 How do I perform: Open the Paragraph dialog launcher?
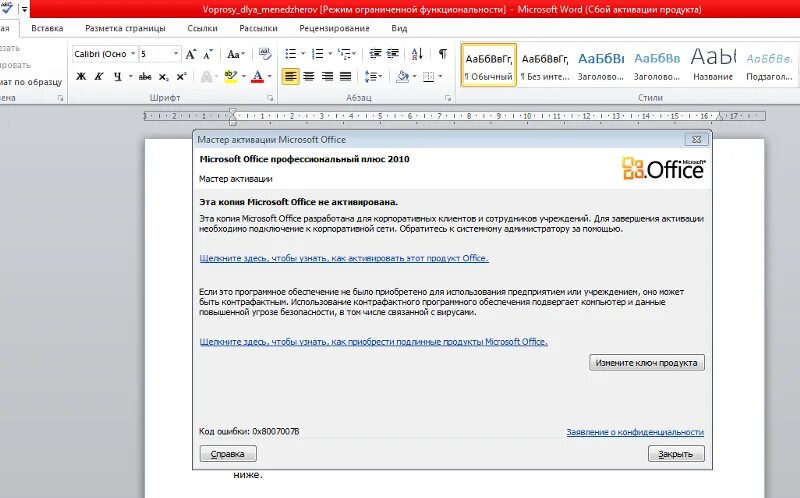(447, 98)
